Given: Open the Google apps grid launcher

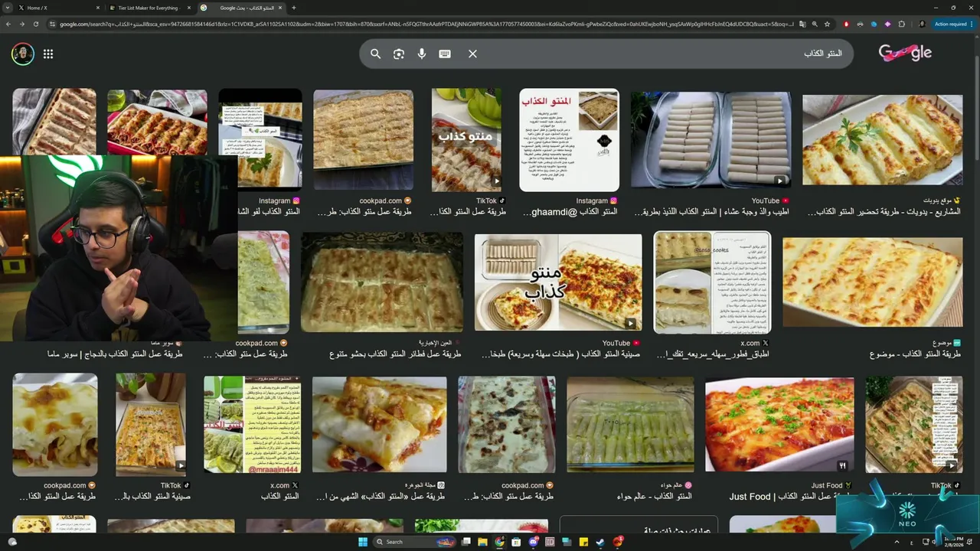Looking at the screenshot, I should point(48,54).
